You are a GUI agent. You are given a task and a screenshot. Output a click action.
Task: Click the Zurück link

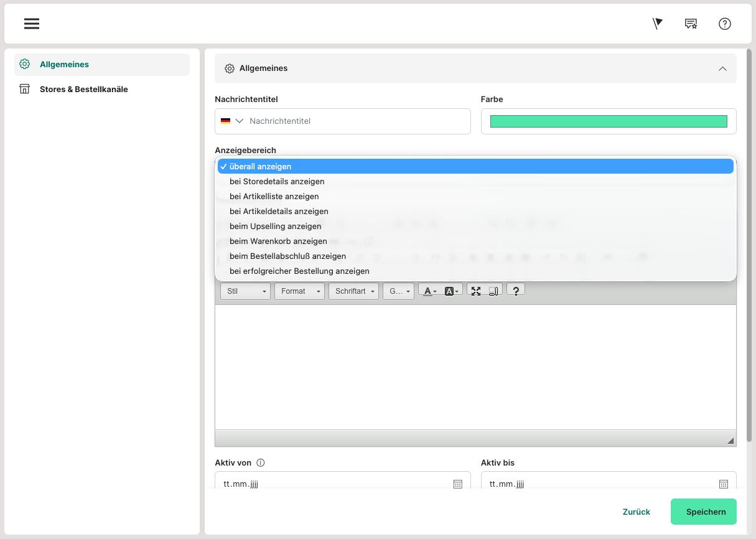pyautogui.click(x=636, y=512)
